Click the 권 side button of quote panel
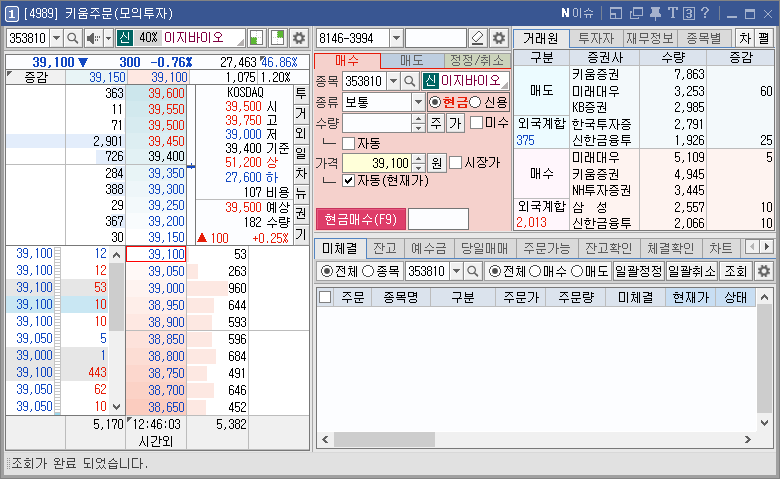The image size is (780, 479). click(x=301, y=214)
